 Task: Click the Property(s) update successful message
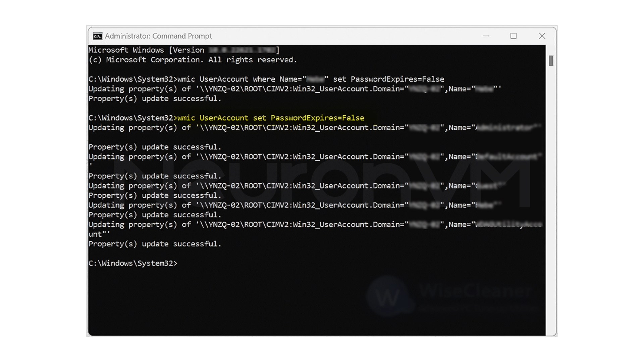154,99
